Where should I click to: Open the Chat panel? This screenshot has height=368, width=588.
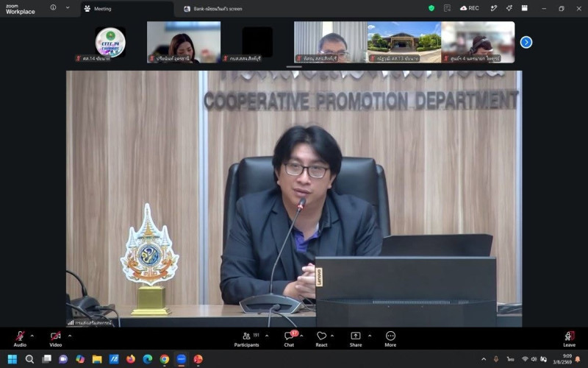(289, 339)
